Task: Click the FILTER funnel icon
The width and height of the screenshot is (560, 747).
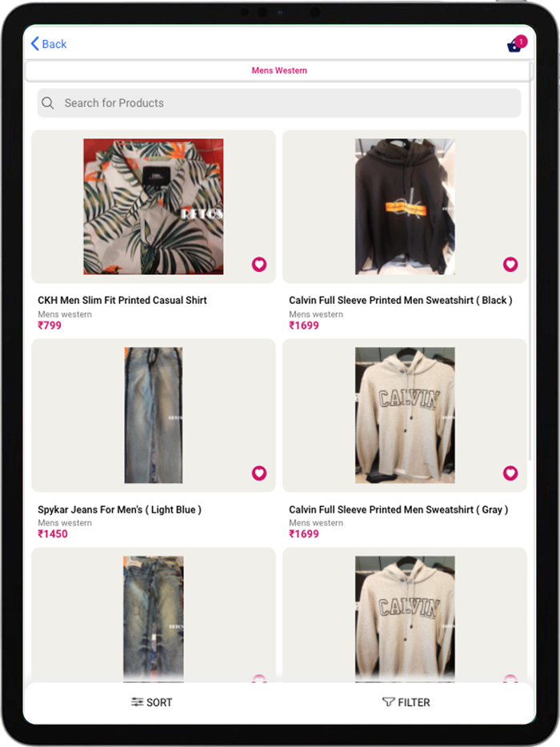Action: (x=389, y=701)
